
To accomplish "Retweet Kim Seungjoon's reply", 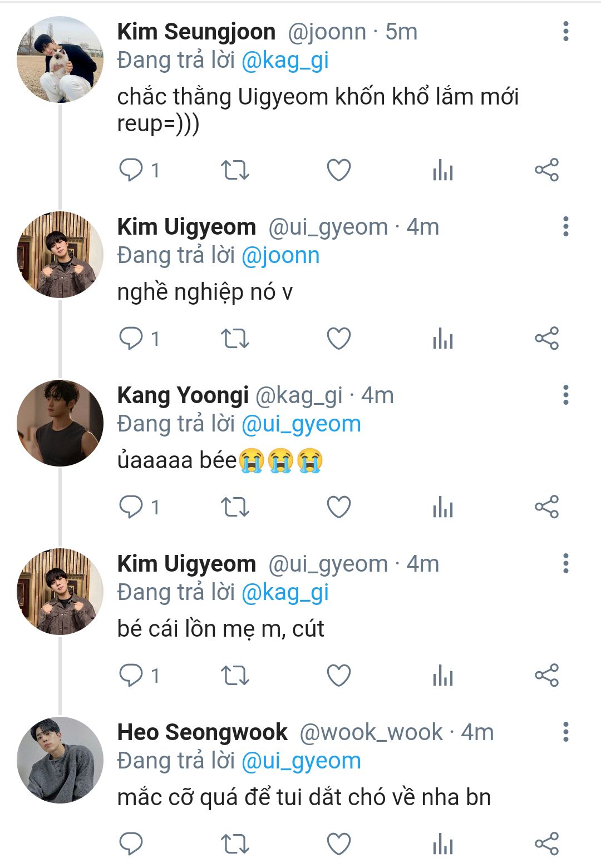I will click(235, 170).
